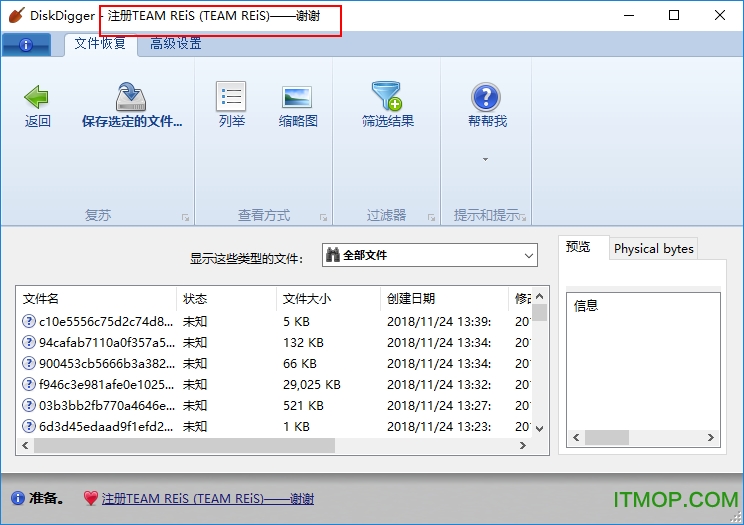Click the green 返回 back arrow icon

(x=37, y=97)
